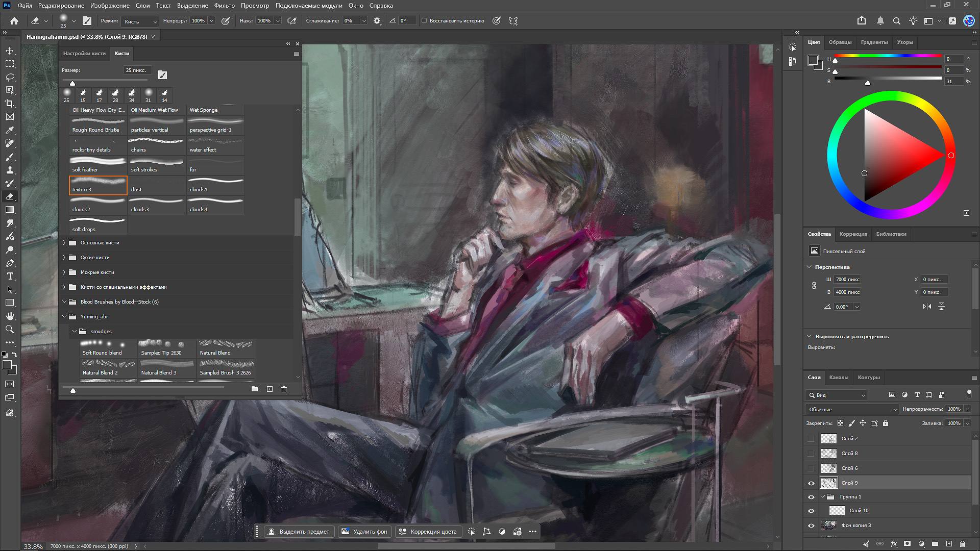The width and height of the screenshot is (980, 551).
Task: Click the Home icon in options bar
Action: point(14,21)
